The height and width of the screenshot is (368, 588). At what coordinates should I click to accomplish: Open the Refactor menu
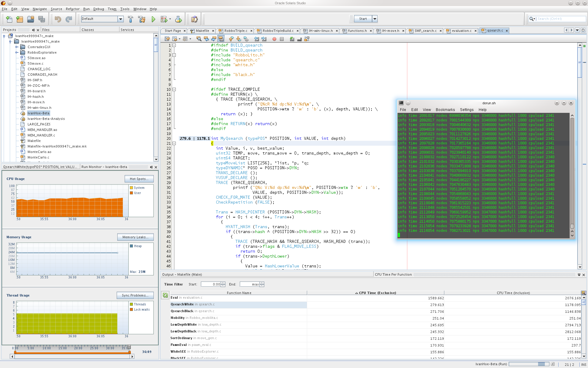click(73, 9)
